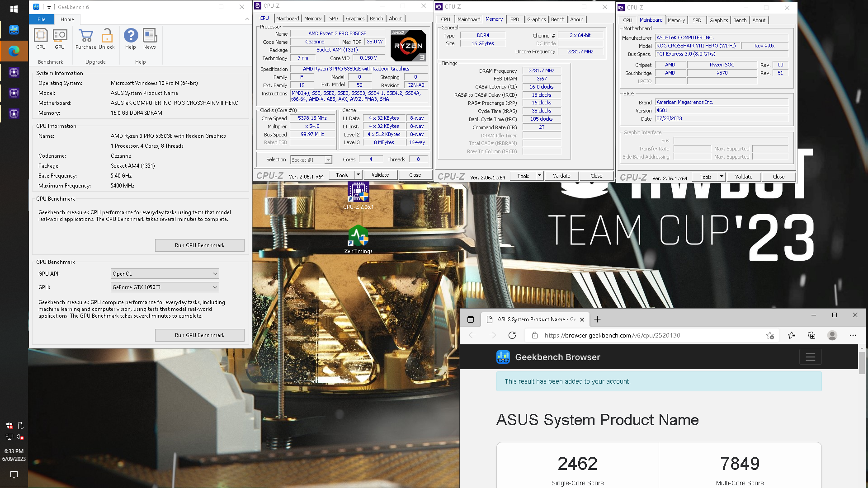Open Edge Settings and more menu
The width and height of the screenshot is (868, 488).
click(853, 335)
